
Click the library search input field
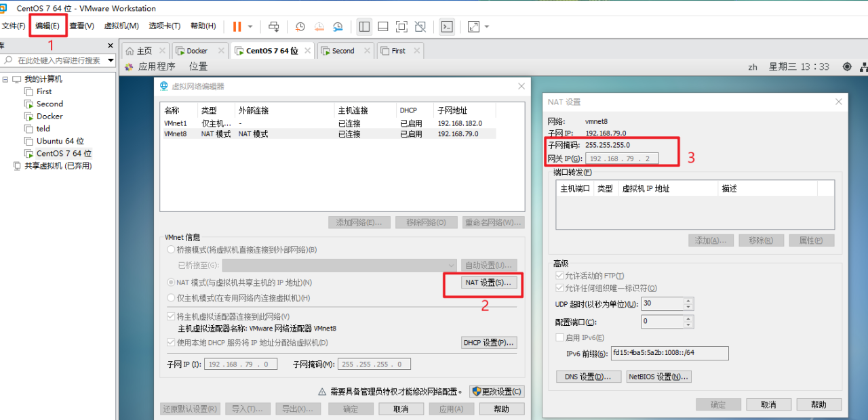pyautogui.click(x=54, y=60)
